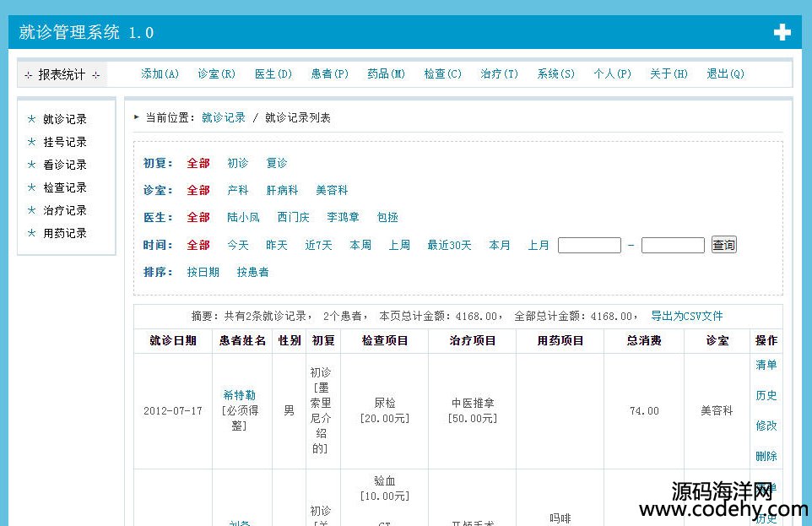Open 治疗记录 in the sidebar
Viewport: 812px width, 526px height.
(x=65, y=210)
